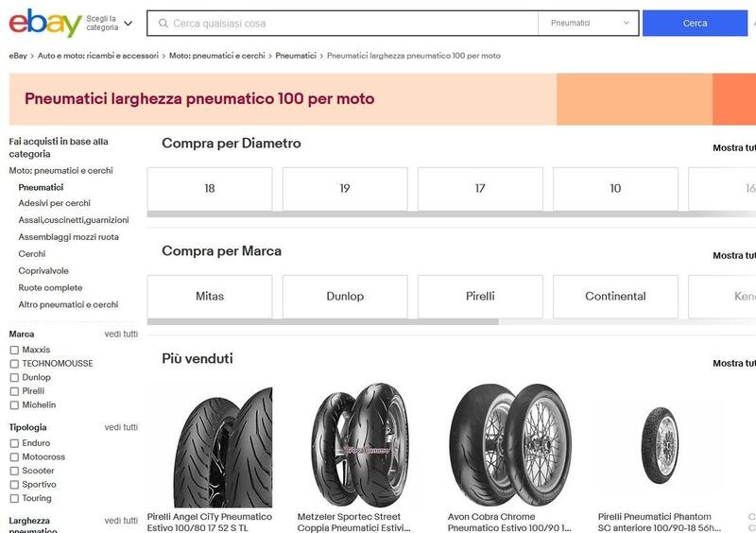Click vedi tutti next to Marca
This screenshot has width=756, height=533.
coord(121,334)
